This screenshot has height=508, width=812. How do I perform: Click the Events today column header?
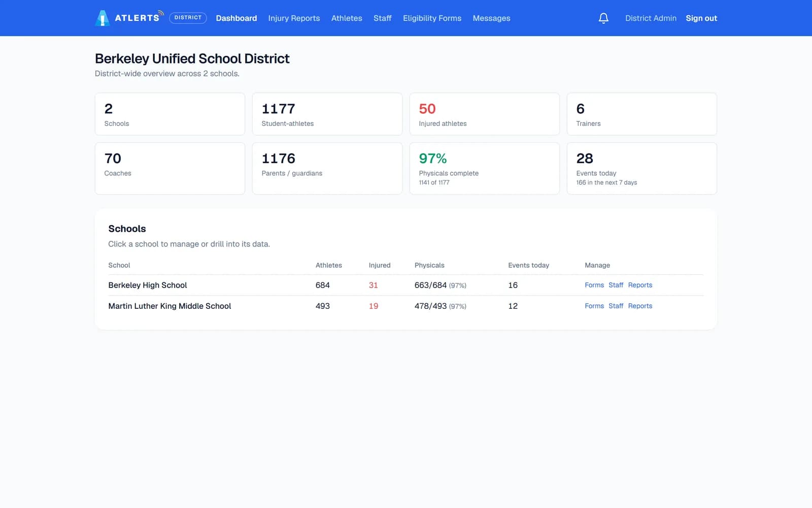pos(529,265)
